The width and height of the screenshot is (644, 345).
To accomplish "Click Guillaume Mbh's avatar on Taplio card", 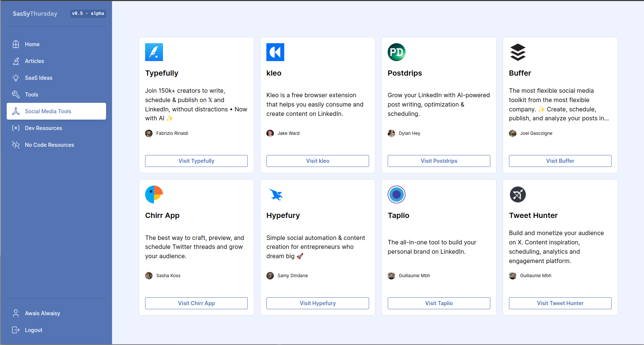I will 391,276.
